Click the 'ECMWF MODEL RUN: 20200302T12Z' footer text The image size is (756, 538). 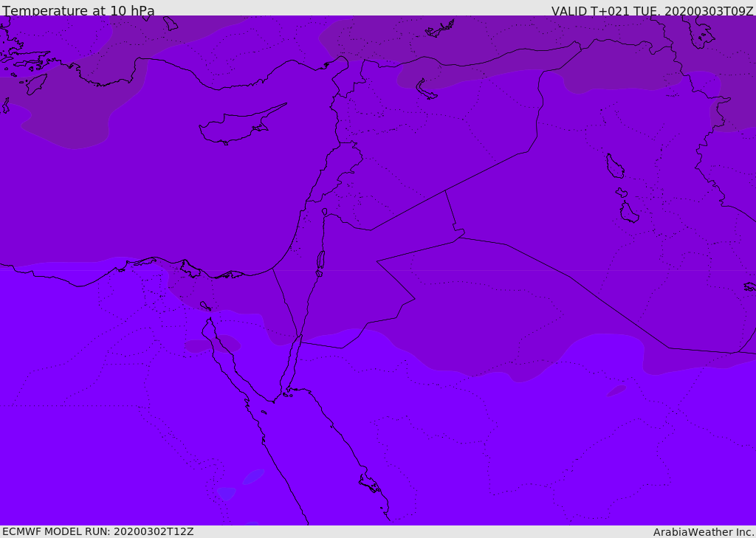(x=98, y=531)
